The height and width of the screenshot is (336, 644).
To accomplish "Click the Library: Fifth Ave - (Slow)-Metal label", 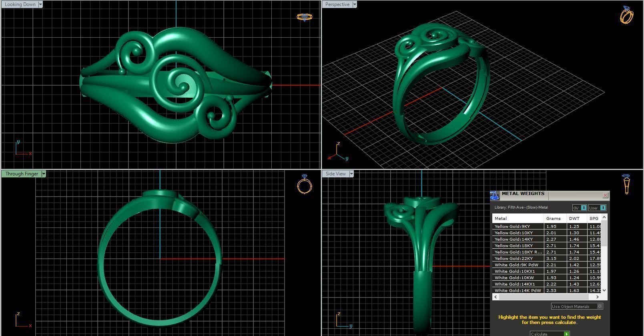I will coord(521,207).
